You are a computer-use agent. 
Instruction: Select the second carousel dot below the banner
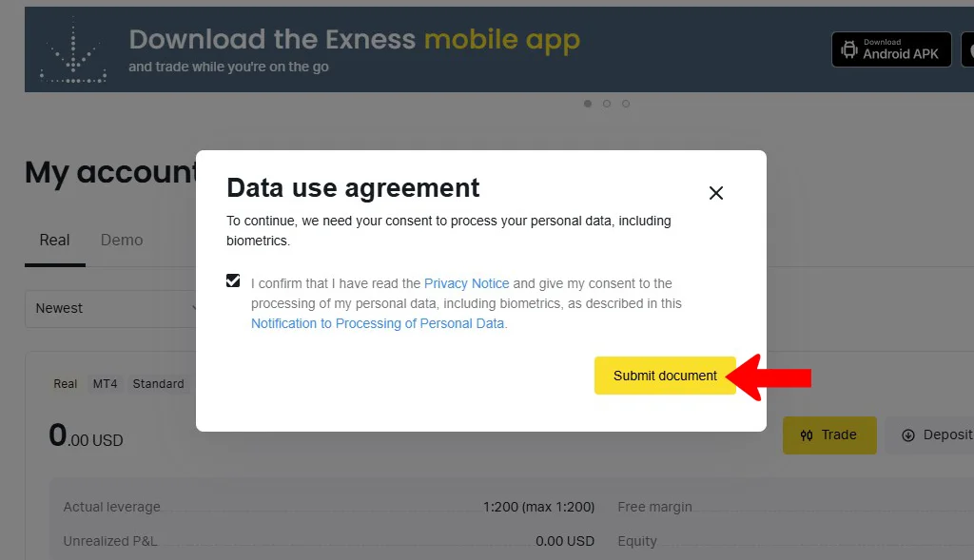coord(606,104)
